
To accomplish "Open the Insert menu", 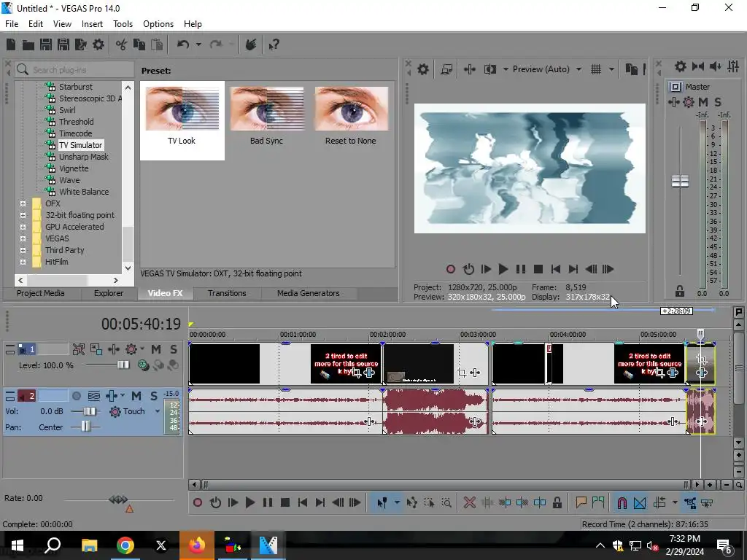I will pos(92,24).
